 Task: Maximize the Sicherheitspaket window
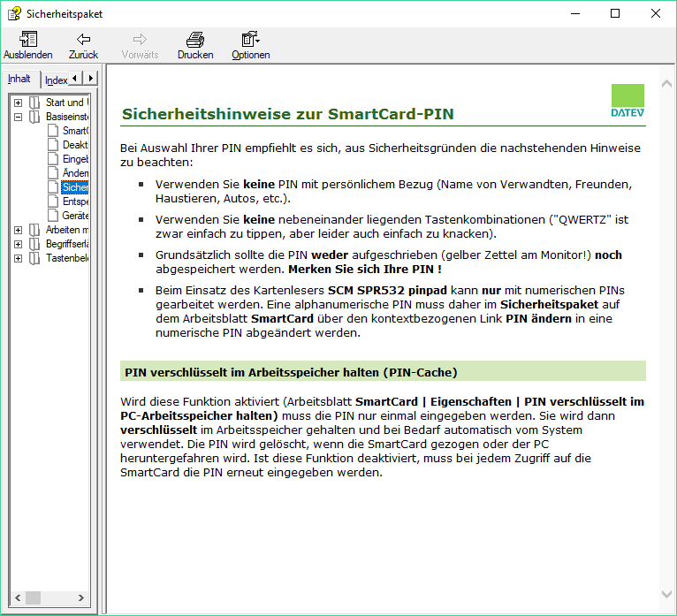point(615,14)
